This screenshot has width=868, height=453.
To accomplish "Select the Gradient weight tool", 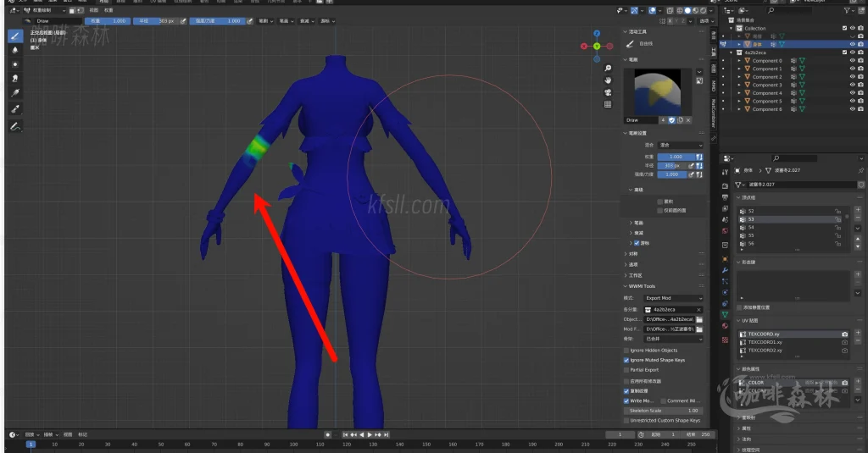I will (x=15, y=93).
